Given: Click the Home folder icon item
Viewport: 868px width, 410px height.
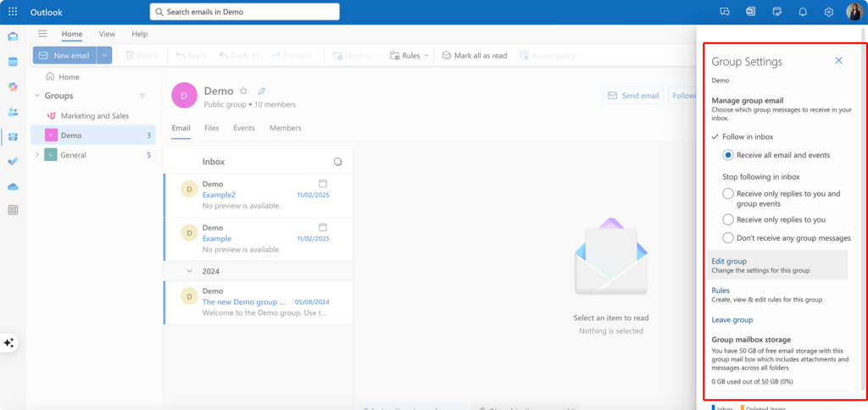Looking at the screenshot, I should (63, 77).
